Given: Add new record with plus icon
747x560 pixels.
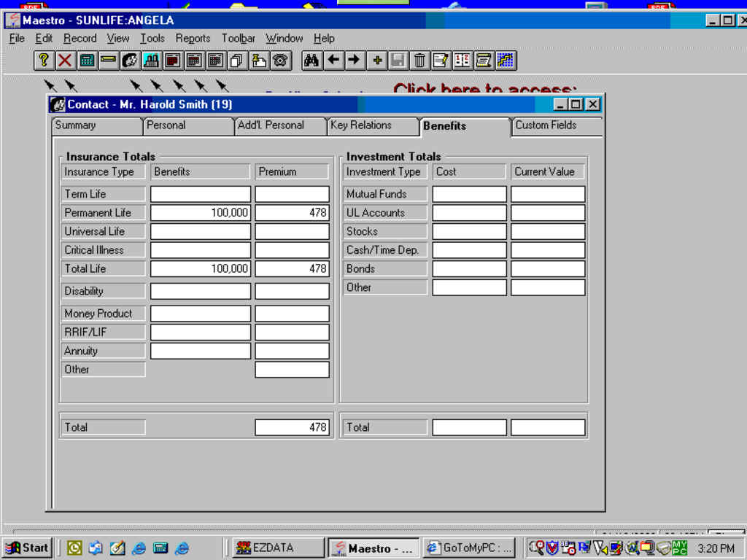Looking at the screenshot, I should [377, 61].
